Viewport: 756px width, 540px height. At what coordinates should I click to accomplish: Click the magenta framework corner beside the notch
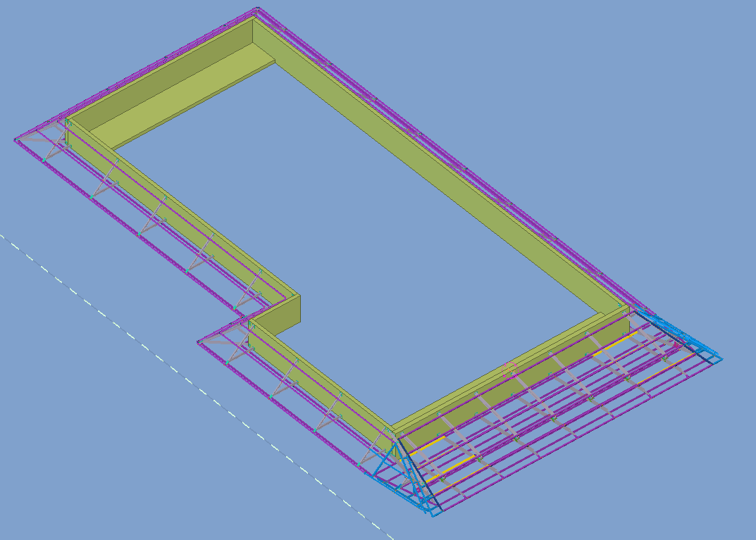[x=199, y=342]
